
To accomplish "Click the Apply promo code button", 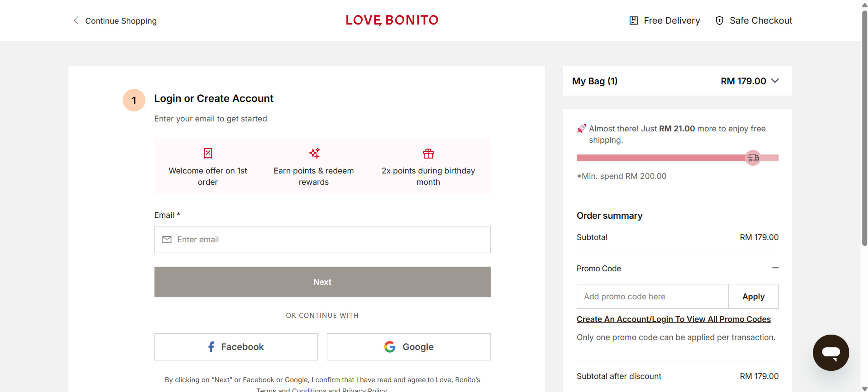I will 753,296.
